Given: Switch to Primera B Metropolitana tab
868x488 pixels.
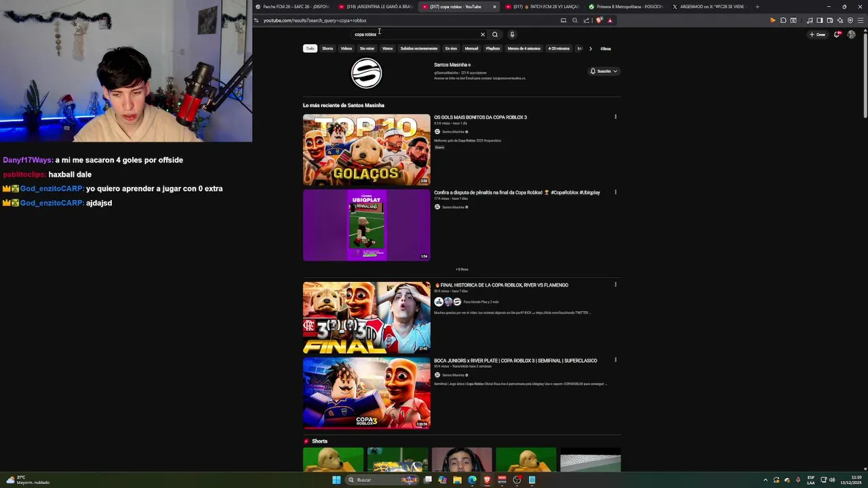Looking at the screenshot, I should coord(626,7).
